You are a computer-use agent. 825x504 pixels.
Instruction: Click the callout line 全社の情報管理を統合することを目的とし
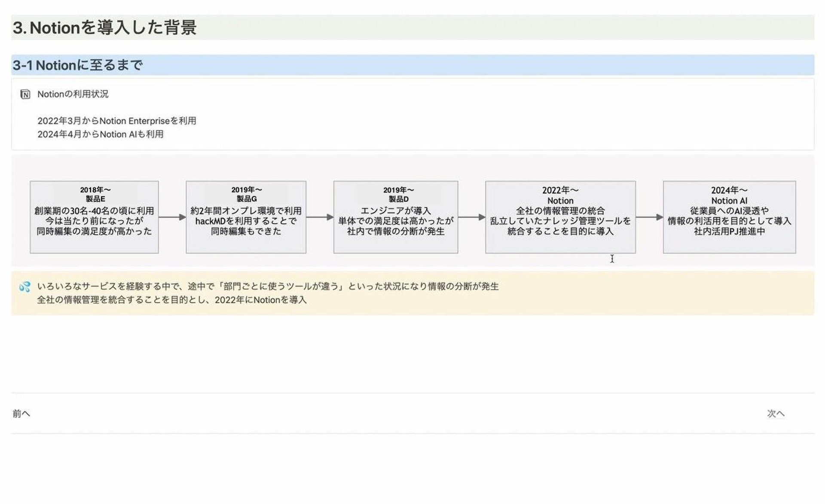click(172, 300)
